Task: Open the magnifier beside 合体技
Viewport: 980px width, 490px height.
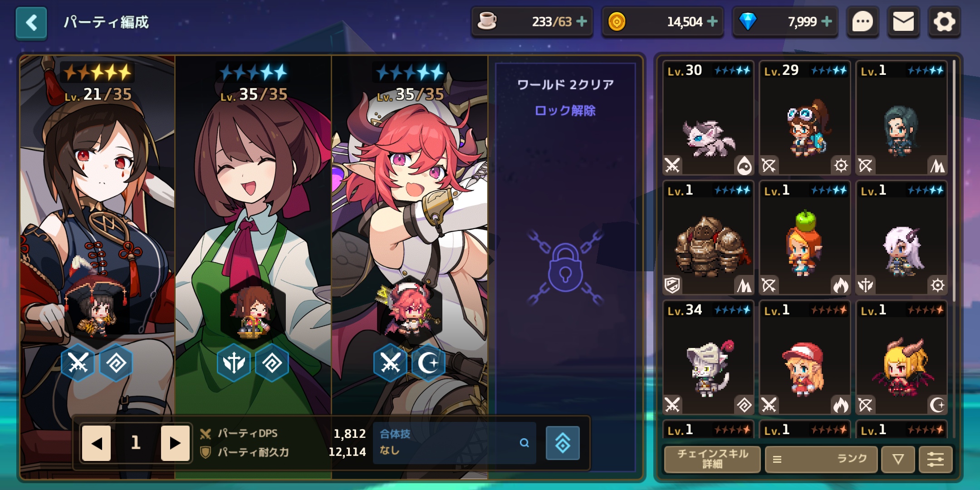Action: [524, 443]
